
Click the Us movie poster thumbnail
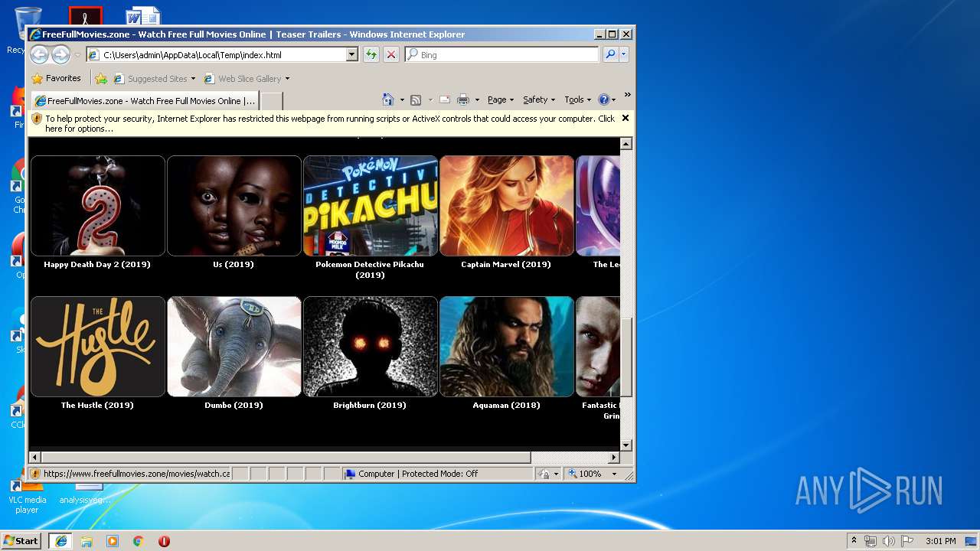pos(234,206)
